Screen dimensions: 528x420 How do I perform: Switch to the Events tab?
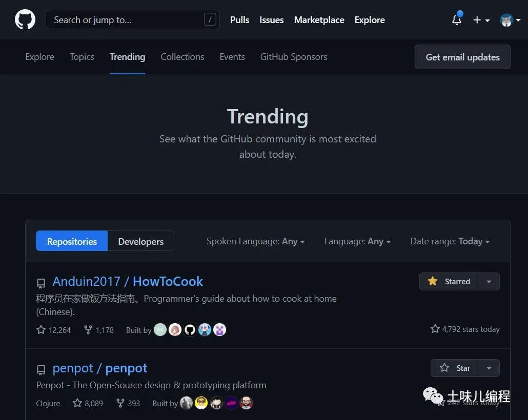(232, 56)
